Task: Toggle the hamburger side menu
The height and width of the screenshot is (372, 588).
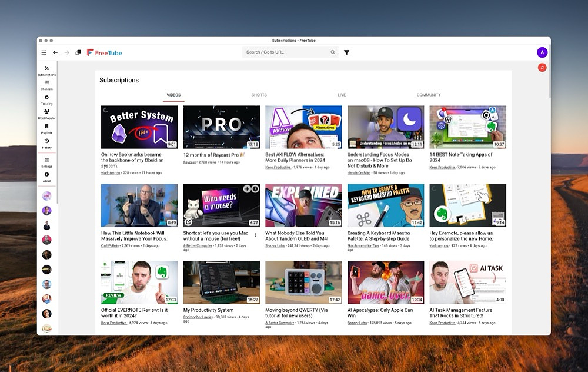Action: [44, 52]
